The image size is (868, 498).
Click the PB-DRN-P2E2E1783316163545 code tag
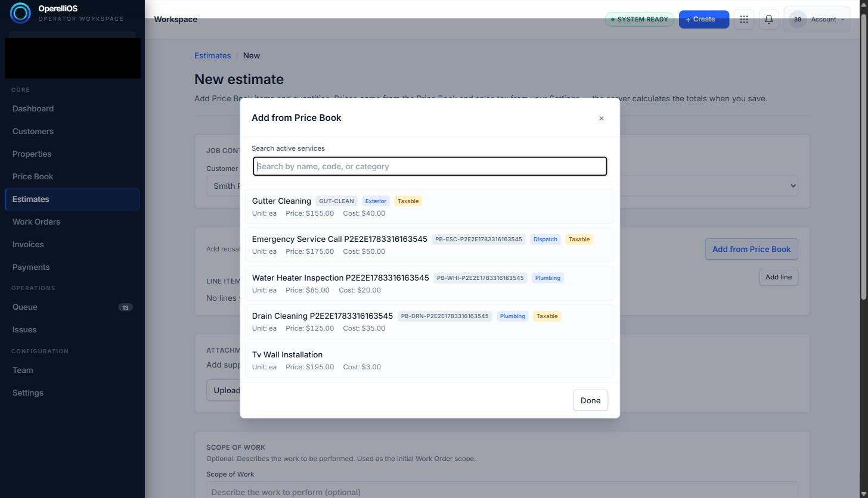[x=445, y=316]
